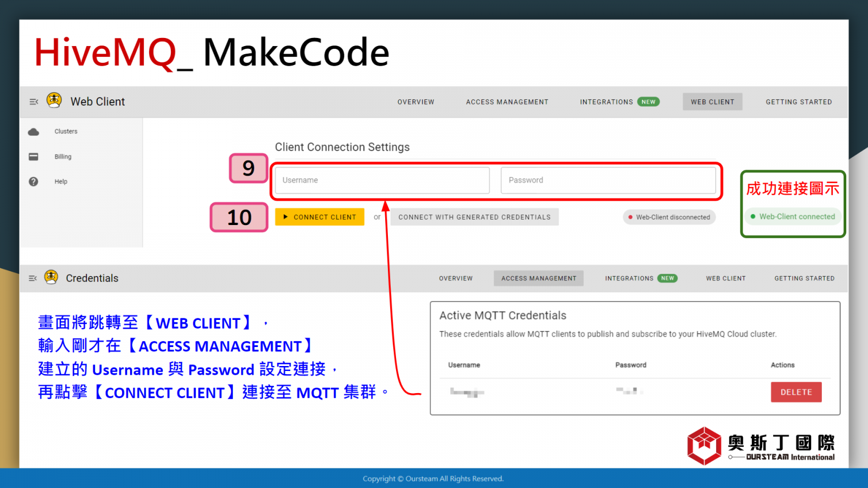Click the Username column header

pyautogui.click(x=464, y=365)
